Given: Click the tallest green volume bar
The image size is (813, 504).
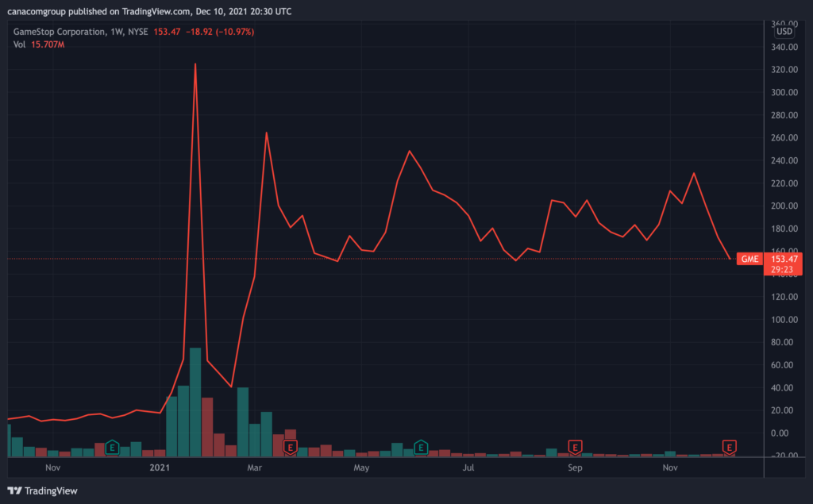Looking at the screenshot, I should [x=195, y=402].
